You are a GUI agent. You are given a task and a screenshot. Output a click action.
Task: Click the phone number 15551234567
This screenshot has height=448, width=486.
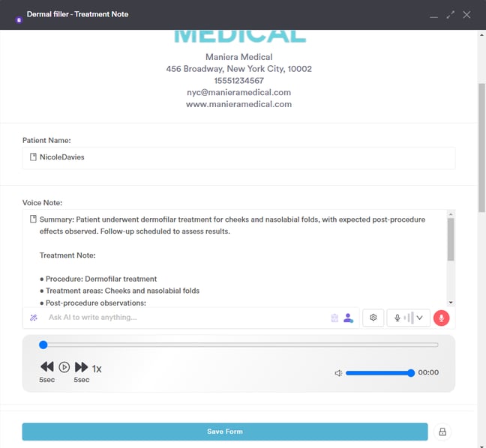point(238,81)
